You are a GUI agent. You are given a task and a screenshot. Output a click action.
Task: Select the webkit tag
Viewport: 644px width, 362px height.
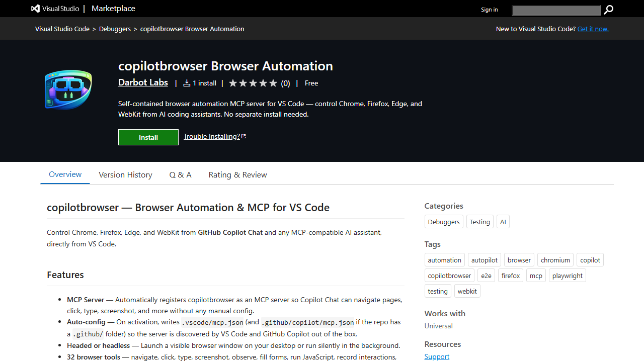coord(467,291)
